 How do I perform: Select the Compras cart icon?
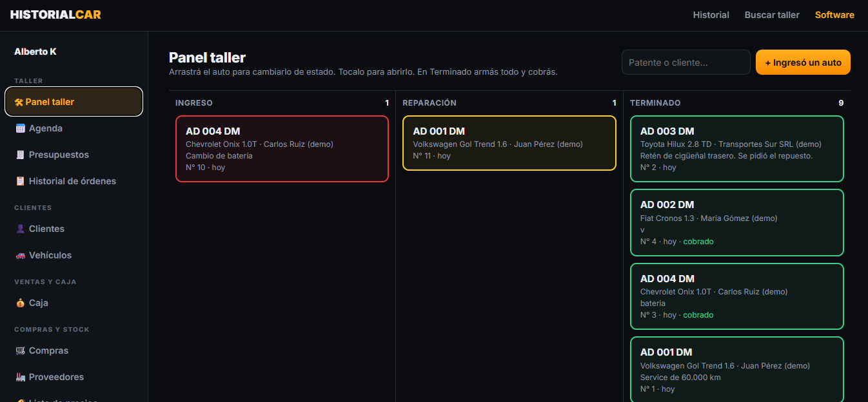click(x=20, y=350)
